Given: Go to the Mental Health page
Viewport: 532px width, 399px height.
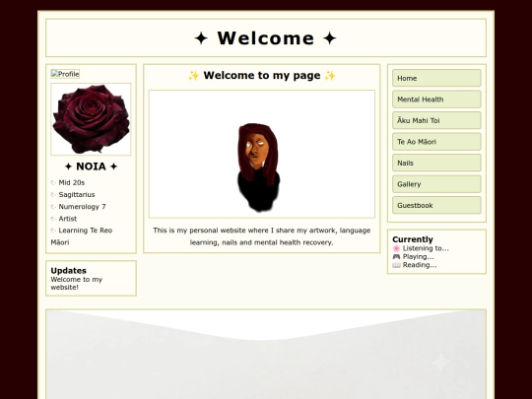Looking at the screenshot, I should [436, 100].
